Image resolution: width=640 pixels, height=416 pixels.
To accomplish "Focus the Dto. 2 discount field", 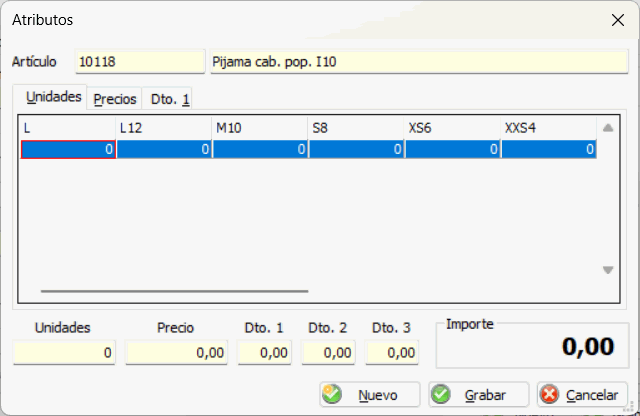I will point(329,352).
